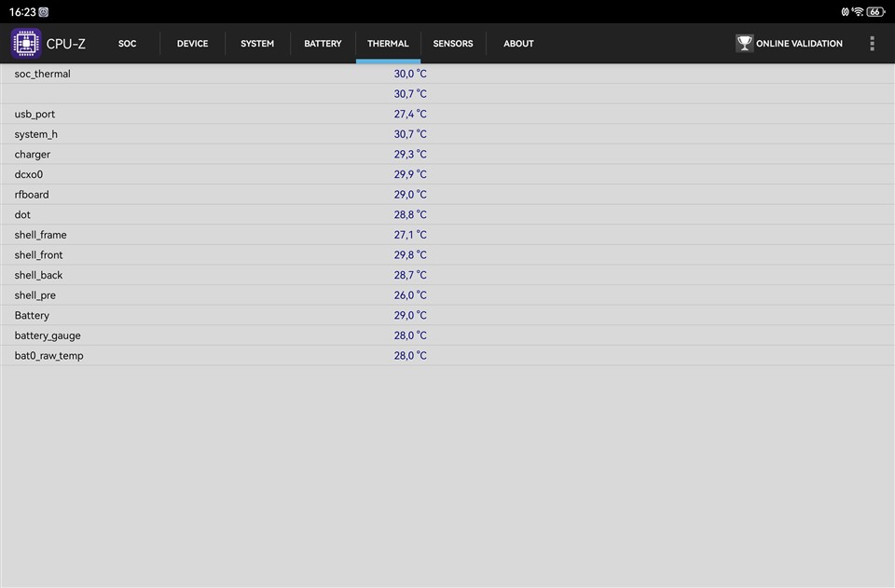The image size is (895, 588).
Task: Select the charger temperature entry
Action: (x=447, y=155)
